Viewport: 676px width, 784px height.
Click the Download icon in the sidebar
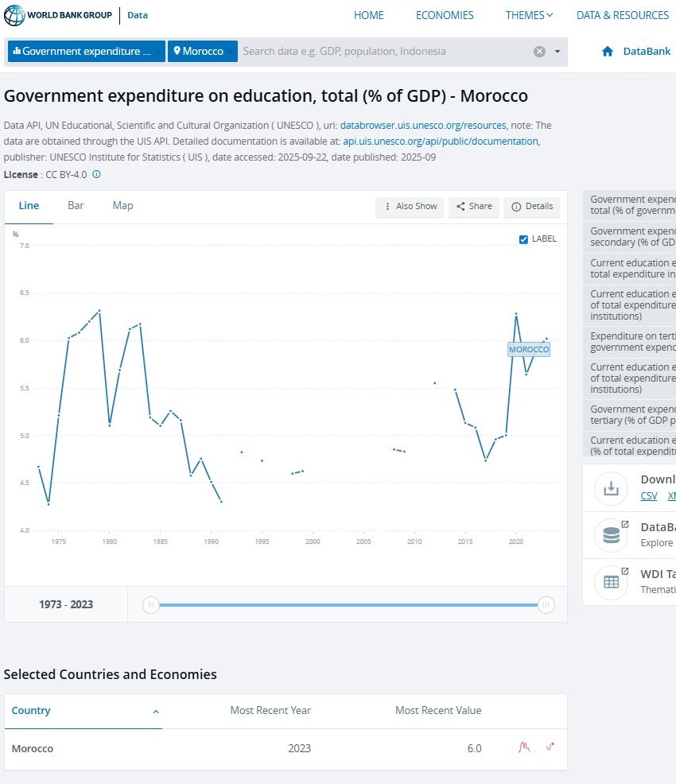(611, 488)
